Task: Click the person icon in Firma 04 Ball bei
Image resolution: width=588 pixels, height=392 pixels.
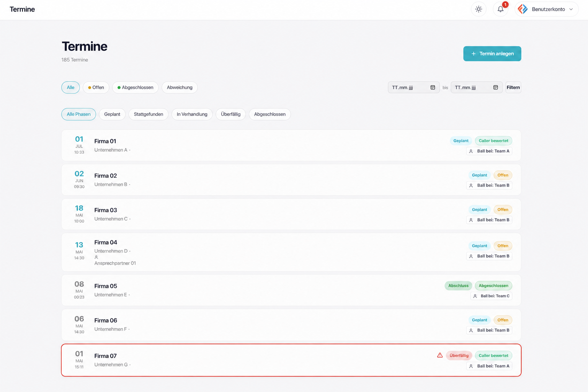Action: point(471,256)
